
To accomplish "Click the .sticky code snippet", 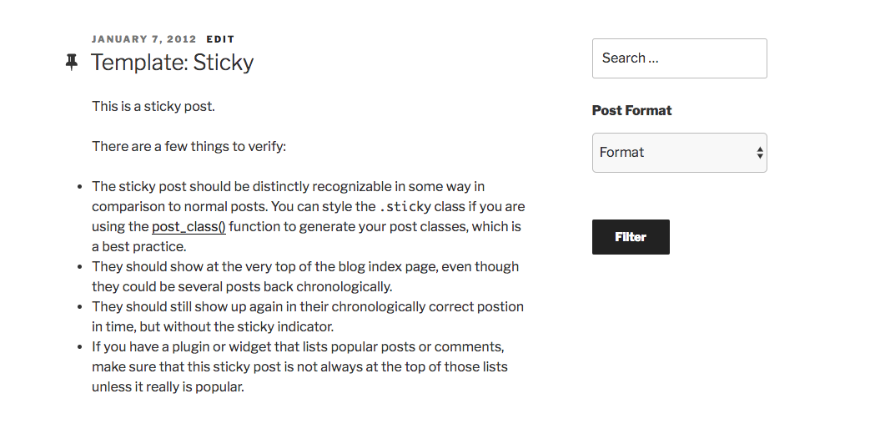I will tap(405, 207).
